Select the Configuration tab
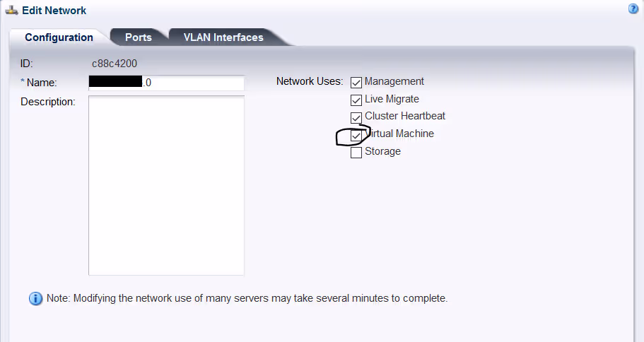Image resolution: width=644 pixels, height=342 pixels. tap(59, 37)
